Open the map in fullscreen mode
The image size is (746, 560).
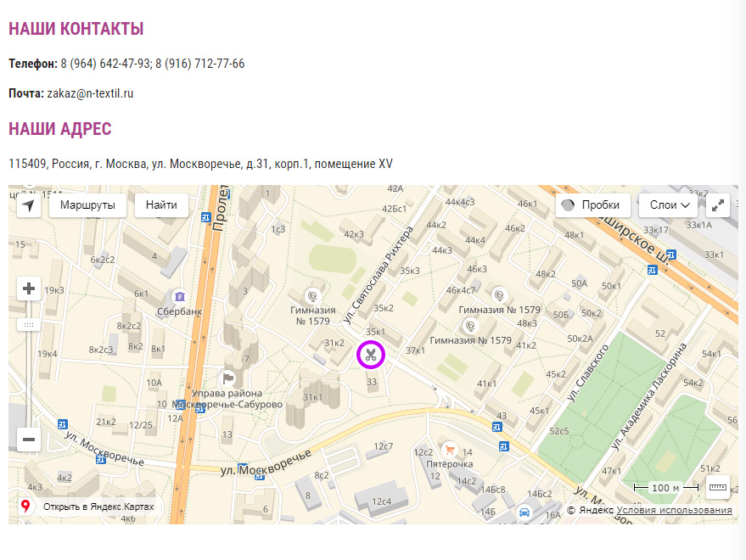pos(718,205)
